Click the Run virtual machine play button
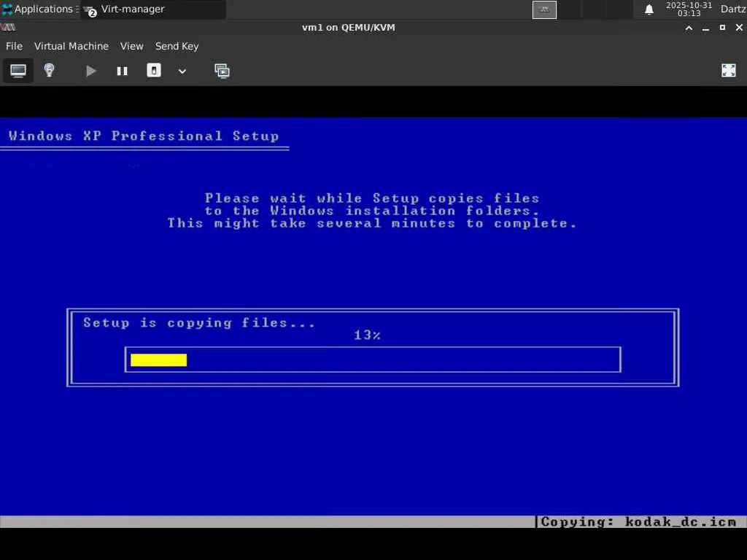747x560 pixels. click(90, 71)
